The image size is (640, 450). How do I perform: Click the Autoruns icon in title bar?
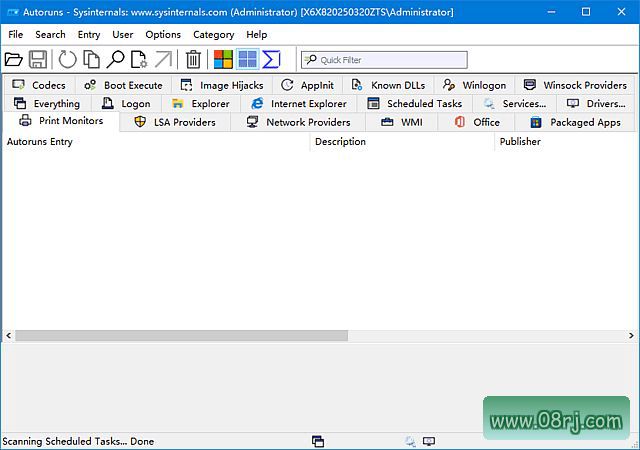(x=13, y=12)
